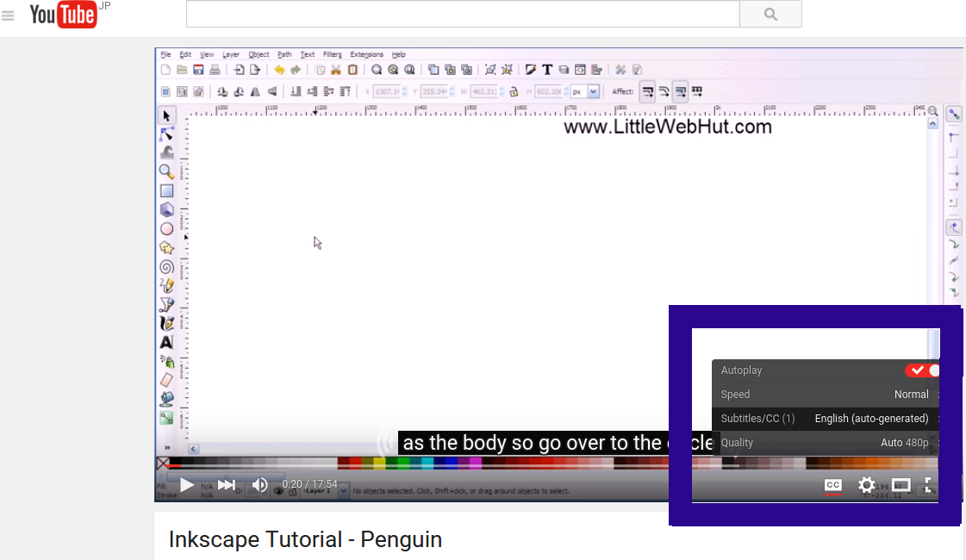Screen dimensions: 966x560
Task: Open the Quality setting row
Action: 826,442
